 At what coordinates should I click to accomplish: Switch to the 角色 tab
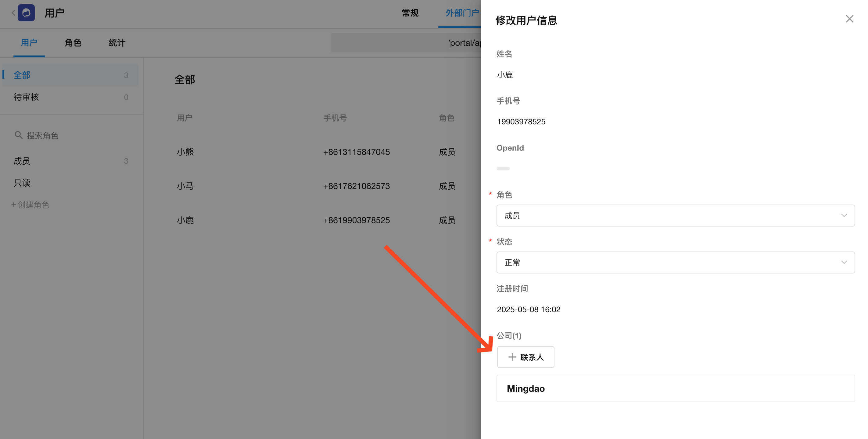(x=73, y=43)
